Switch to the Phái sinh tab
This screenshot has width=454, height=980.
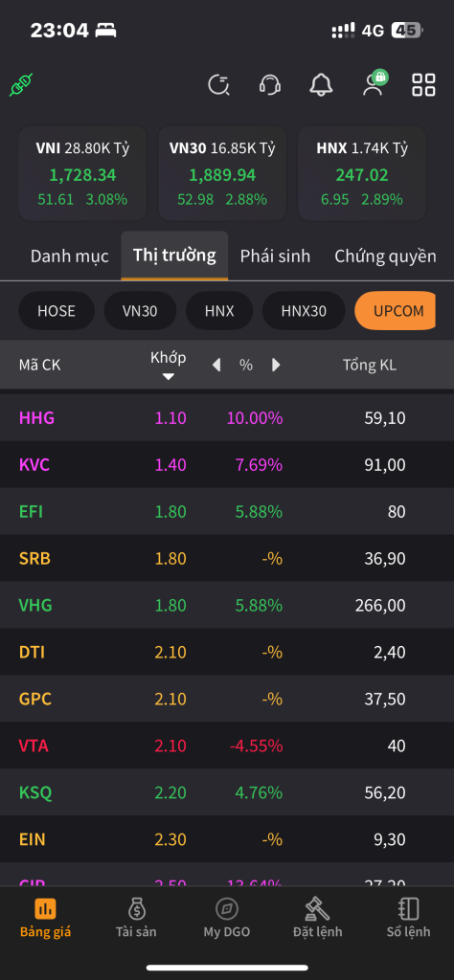(x=275, y=256)
